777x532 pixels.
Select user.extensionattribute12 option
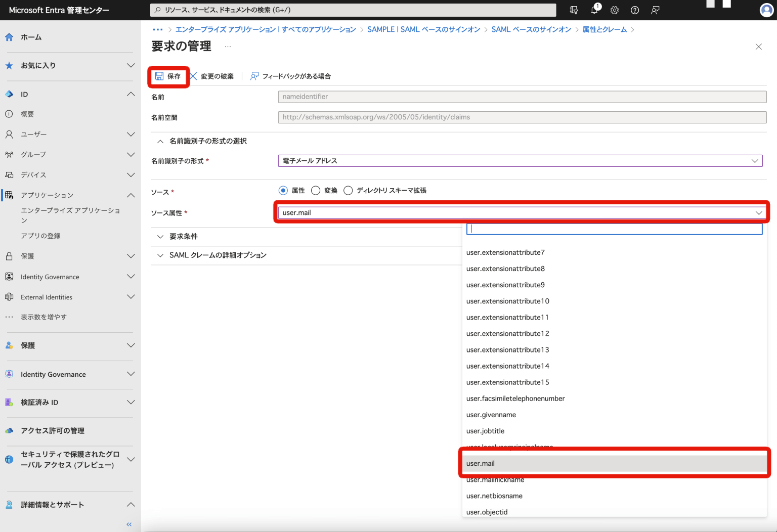(x=614, y=333)
